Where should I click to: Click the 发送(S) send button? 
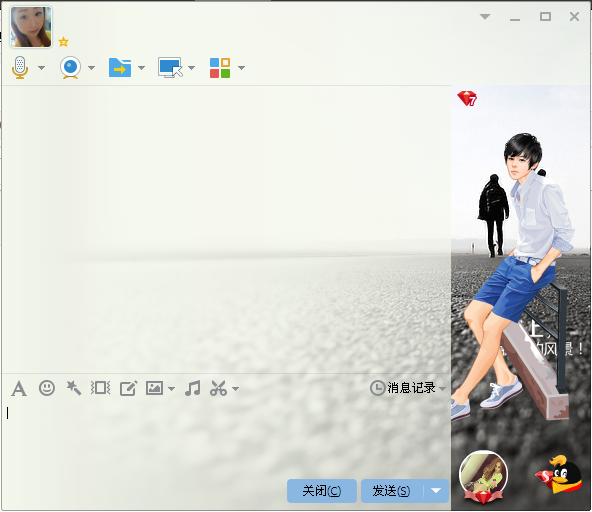[x=392, y=491]
